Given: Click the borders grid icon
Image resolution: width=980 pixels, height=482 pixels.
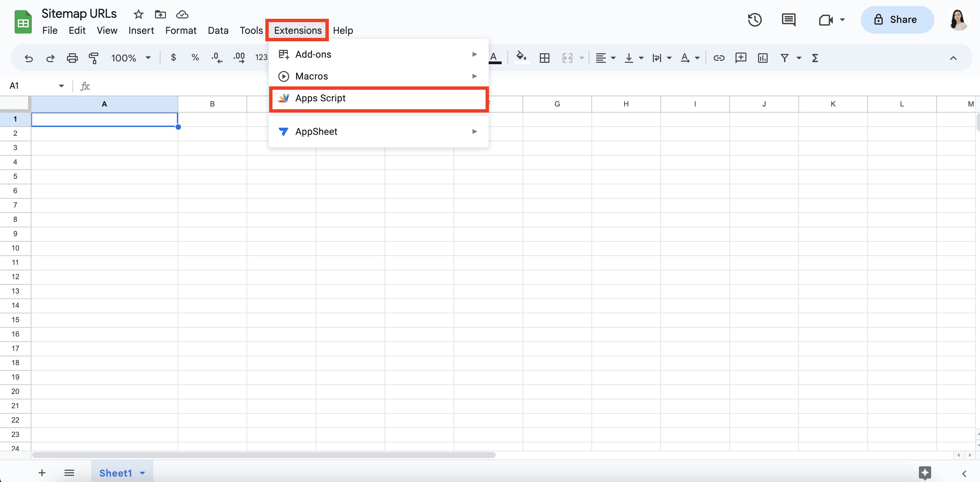Looking at the screenshot, I should pos(544,58).
